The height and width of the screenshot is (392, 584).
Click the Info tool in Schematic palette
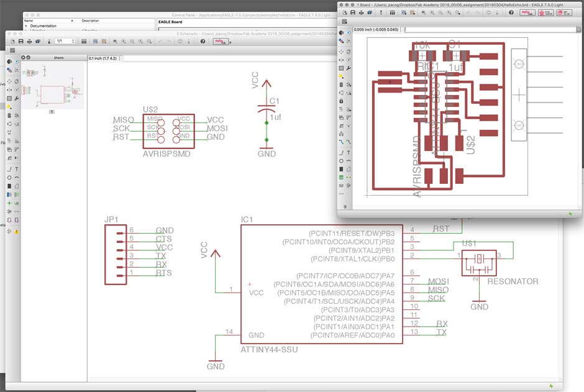coord(10,62)
